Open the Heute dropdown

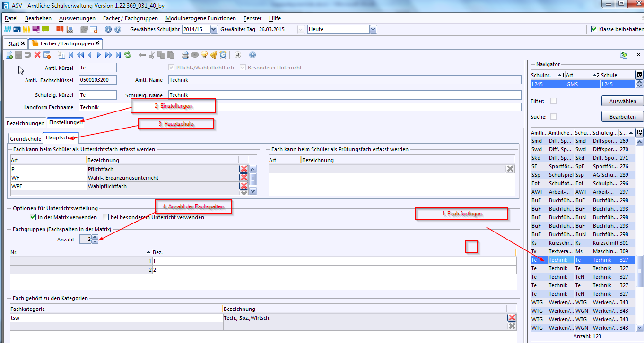pyautogui.click(x=373, y=29)
